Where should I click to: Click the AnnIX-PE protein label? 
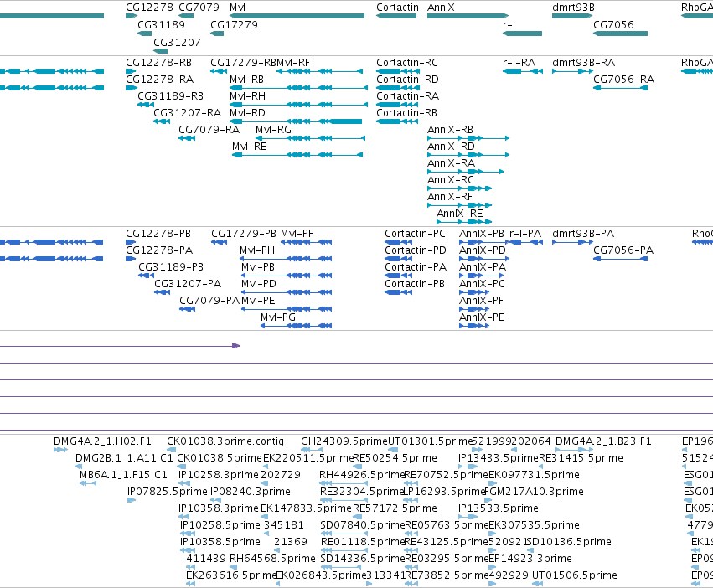pos(482,317)
